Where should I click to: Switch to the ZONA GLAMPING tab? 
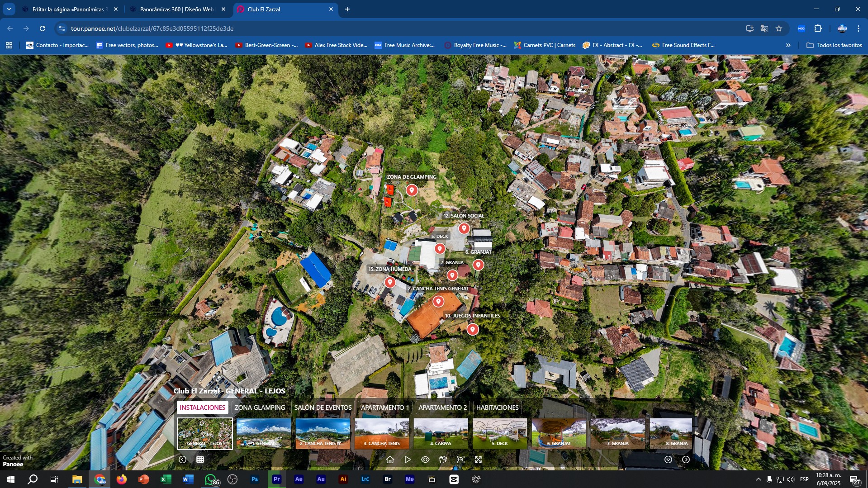click(x=260, y=407)
